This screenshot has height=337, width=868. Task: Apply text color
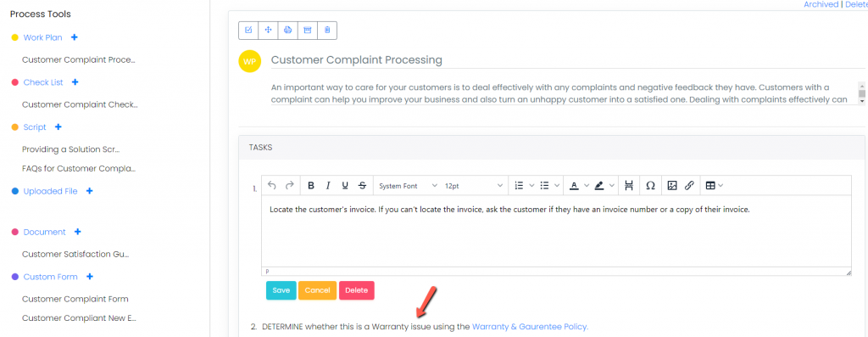point(574,186)
